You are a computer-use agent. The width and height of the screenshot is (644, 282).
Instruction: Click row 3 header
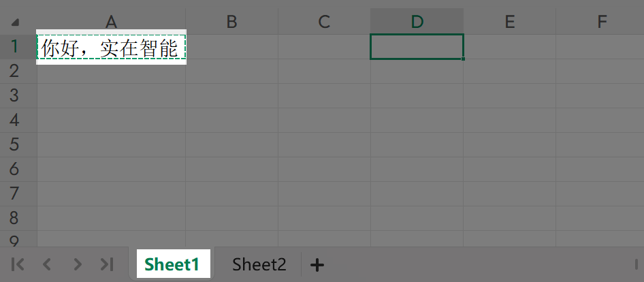(14, 96)
